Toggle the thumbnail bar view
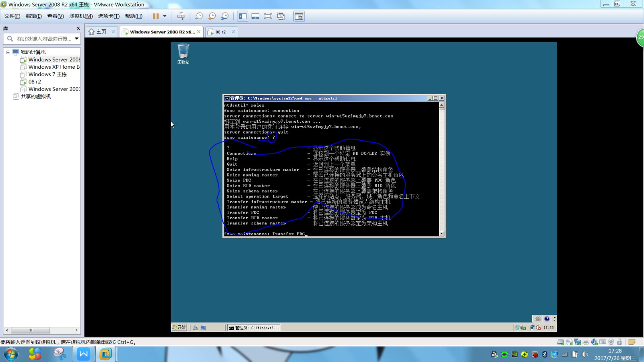Viewport: 644px width, 362px height. coord(255,16)
